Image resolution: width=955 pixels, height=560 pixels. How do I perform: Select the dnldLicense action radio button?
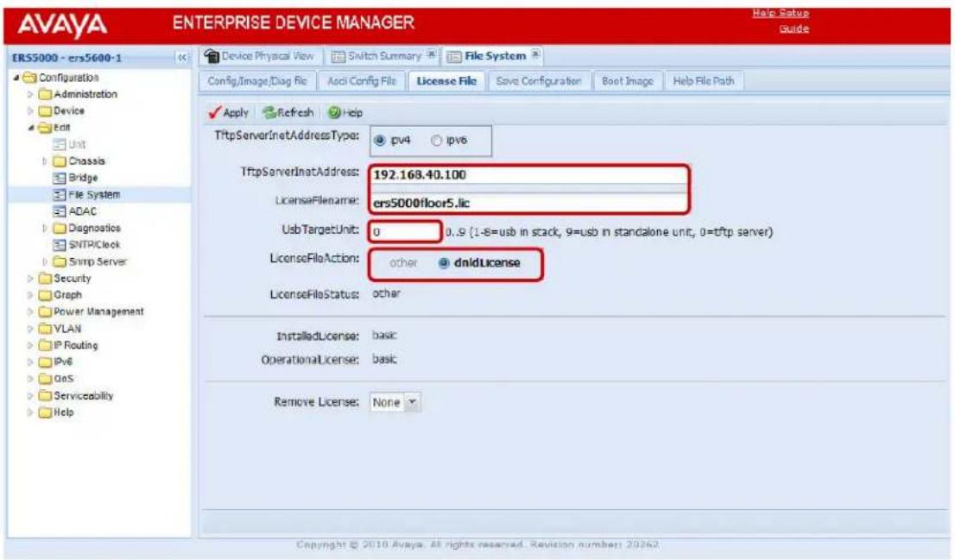click(444, 263)
